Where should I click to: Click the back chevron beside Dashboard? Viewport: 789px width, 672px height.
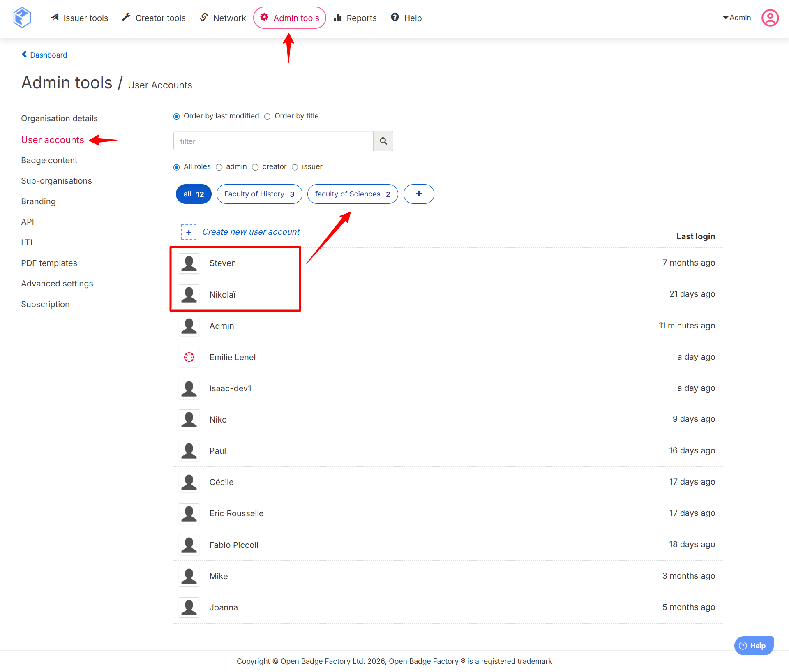24,55
